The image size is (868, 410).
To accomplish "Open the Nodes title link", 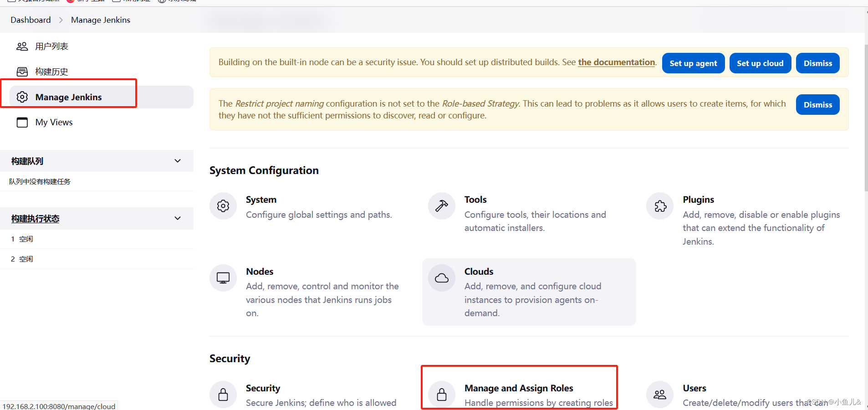I will coord(260,272).
